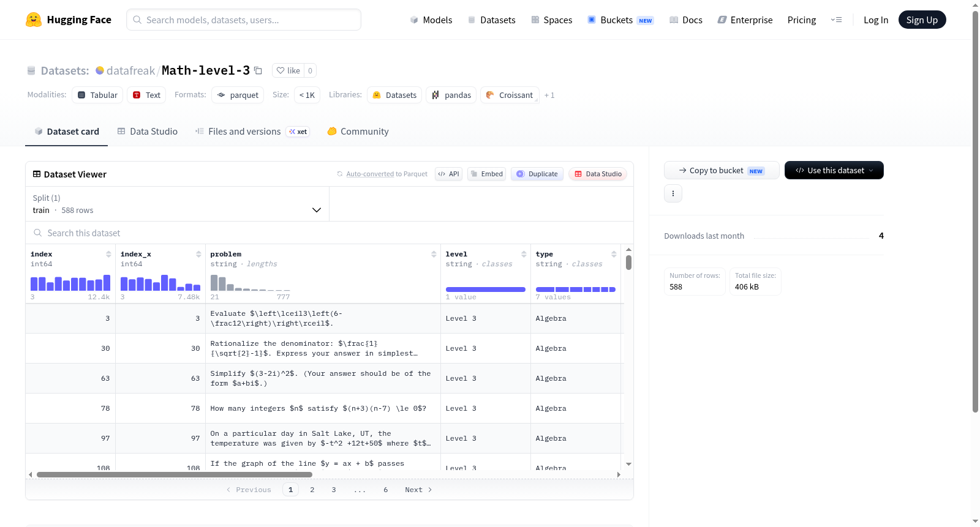Click the Hugging Face logo icon
This screenshot has height=527, width=980.
[34, 20]
